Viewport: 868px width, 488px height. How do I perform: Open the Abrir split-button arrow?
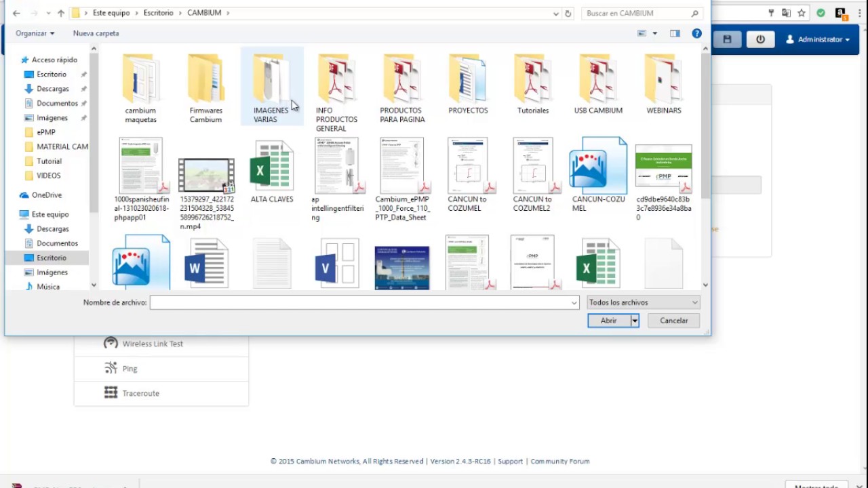[x=635, y=321]
